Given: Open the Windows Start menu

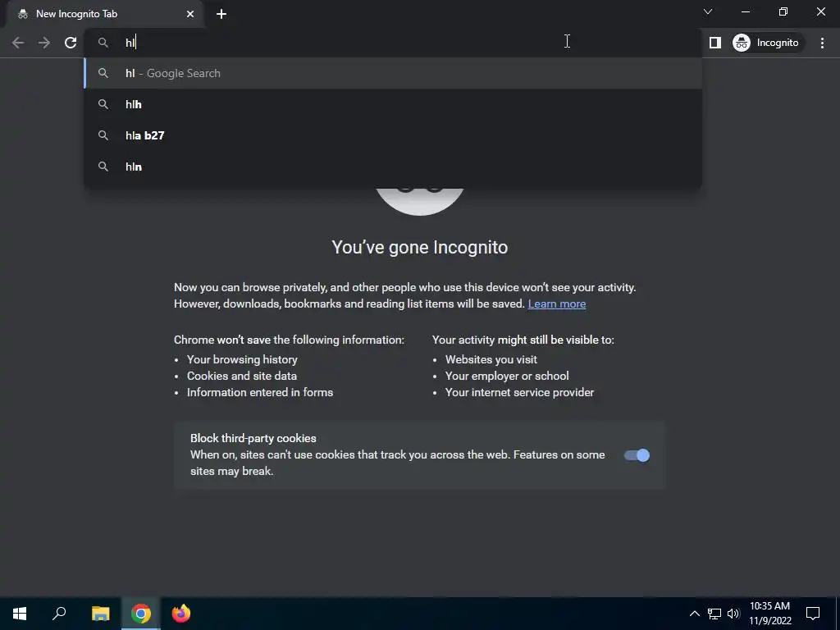Looking at the screenshot, I should [x=20, y=614].
